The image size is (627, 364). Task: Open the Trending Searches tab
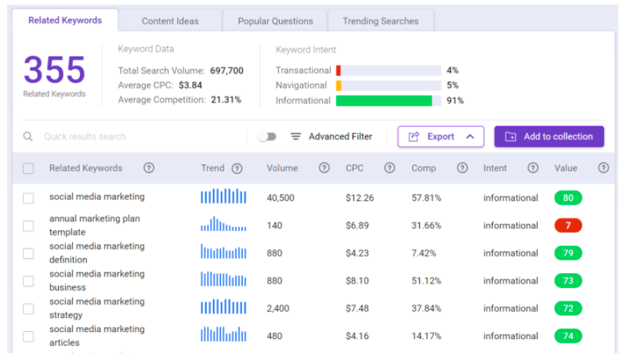(x=381, y=21)
